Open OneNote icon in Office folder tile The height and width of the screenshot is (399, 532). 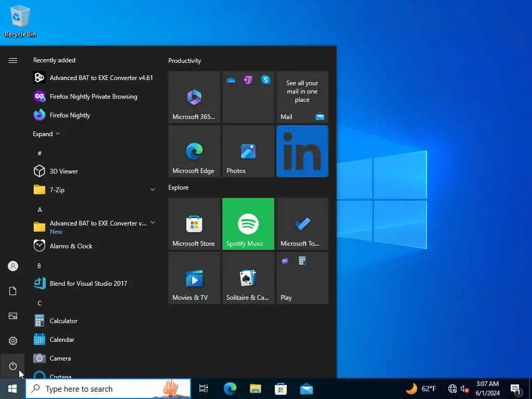click(x=248, y=80)
